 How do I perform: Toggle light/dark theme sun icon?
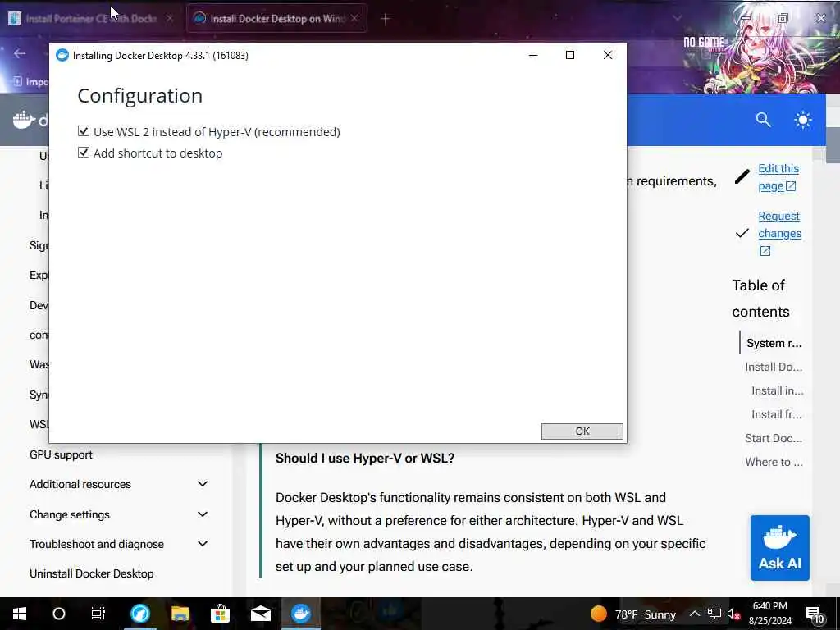[x=802, y=120]
